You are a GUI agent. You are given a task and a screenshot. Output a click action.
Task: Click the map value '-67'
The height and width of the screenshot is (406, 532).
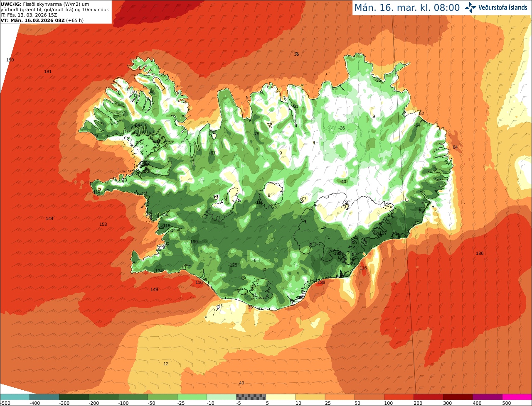coord(213,153)
